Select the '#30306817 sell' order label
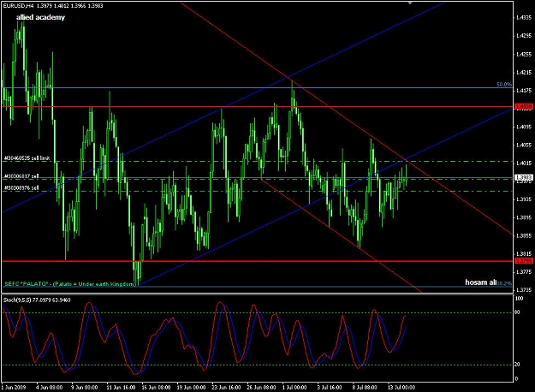This screenshot has height=392, width=535. pos(21,176)
